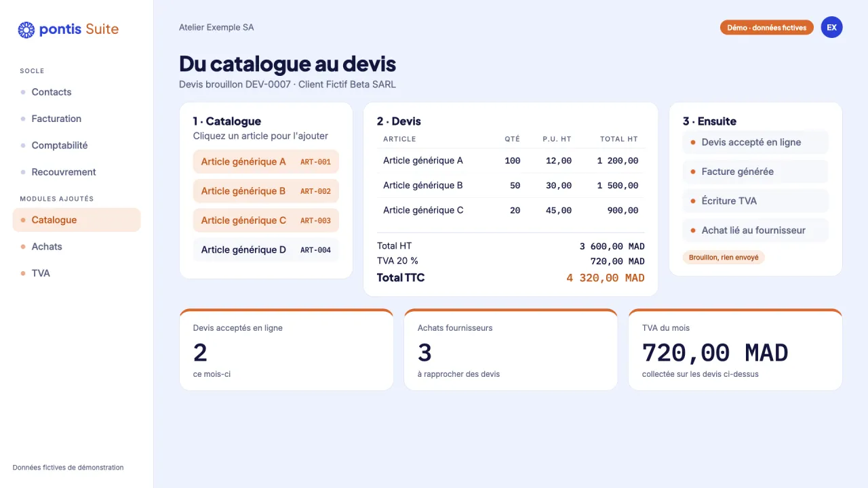The height and width of the screenshot is (488, 868).
Task: Click the '12,00' unit price cell
Action: click(x=559, y=161)
